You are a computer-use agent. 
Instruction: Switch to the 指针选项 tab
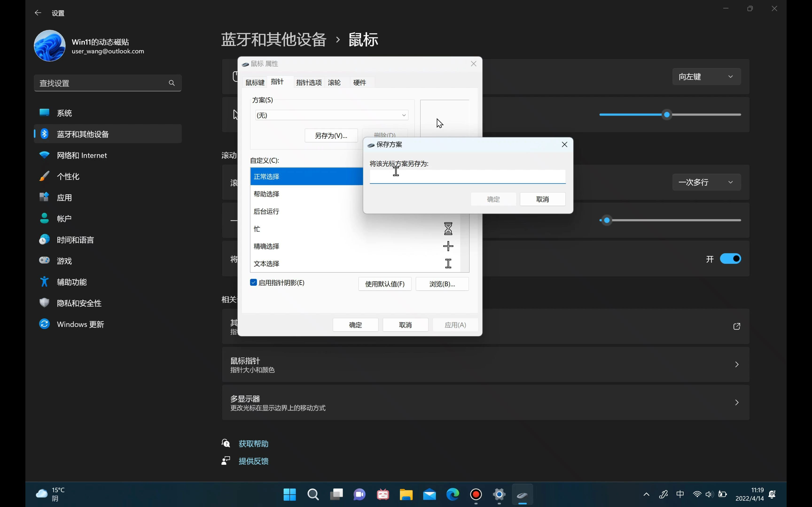(x=308, y=82)
